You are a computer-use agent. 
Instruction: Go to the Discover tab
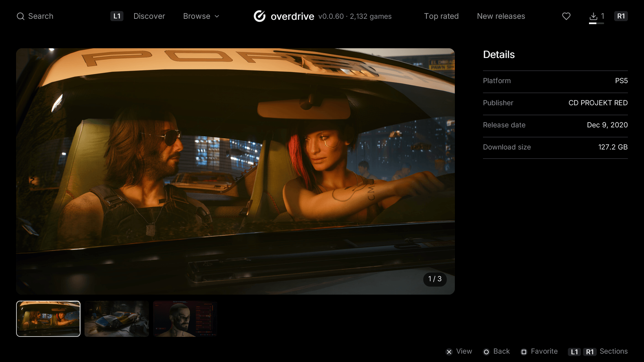[149, 16]
